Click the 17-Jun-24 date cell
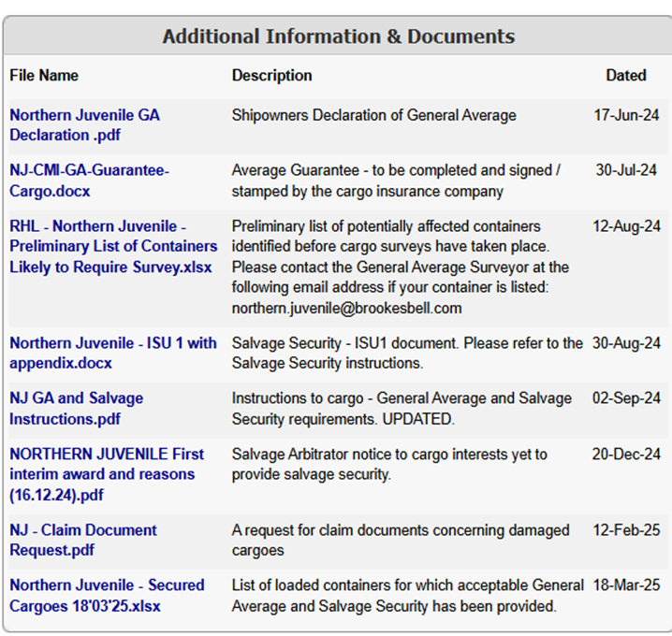This screenshot has height=636, width=672. coord(625,115)
